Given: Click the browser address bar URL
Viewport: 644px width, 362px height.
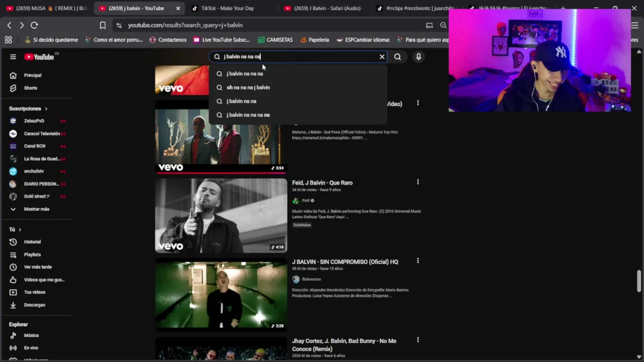Looking at the screenshot, I should point(185,25).
